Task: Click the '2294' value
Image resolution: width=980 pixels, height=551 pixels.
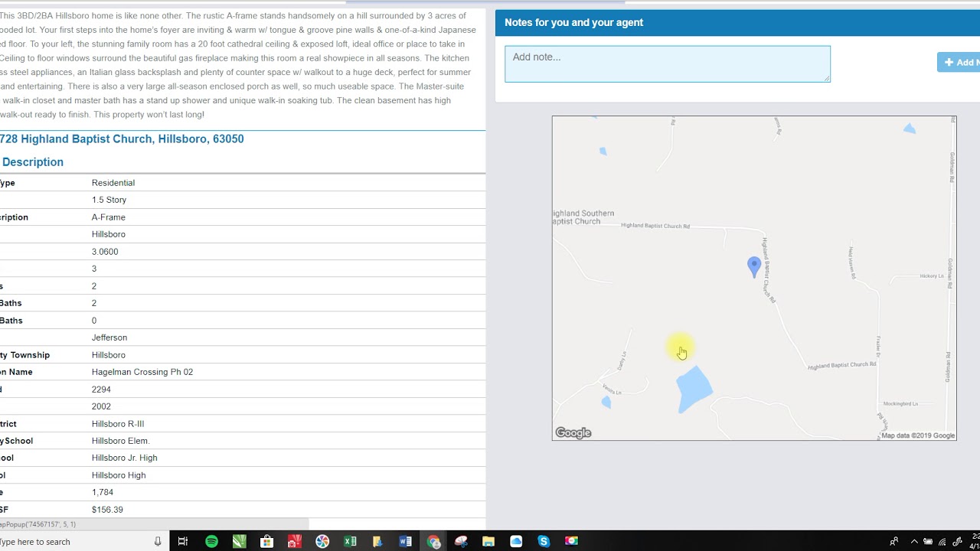Action: click(x=101, y=390)
